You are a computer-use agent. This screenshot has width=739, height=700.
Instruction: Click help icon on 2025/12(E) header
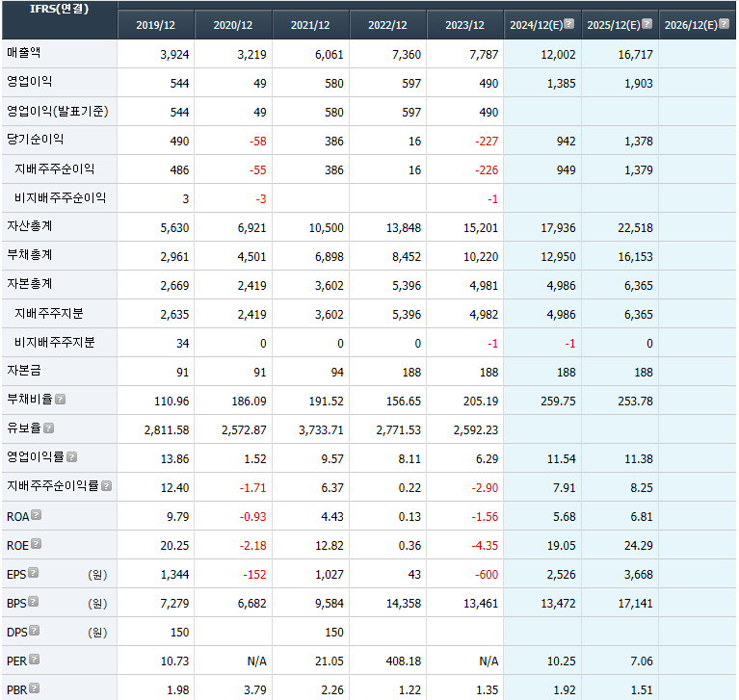click(x=647, y=24)
